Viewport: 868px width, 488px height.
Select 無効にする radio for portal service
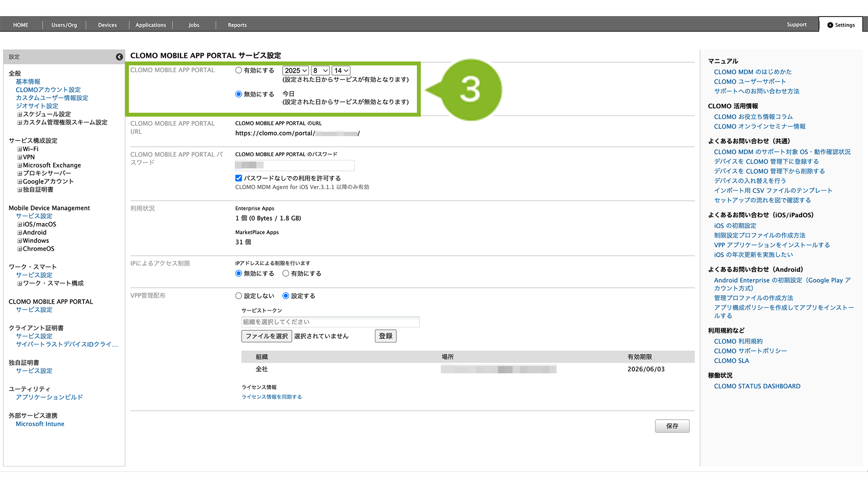[239, 94]
